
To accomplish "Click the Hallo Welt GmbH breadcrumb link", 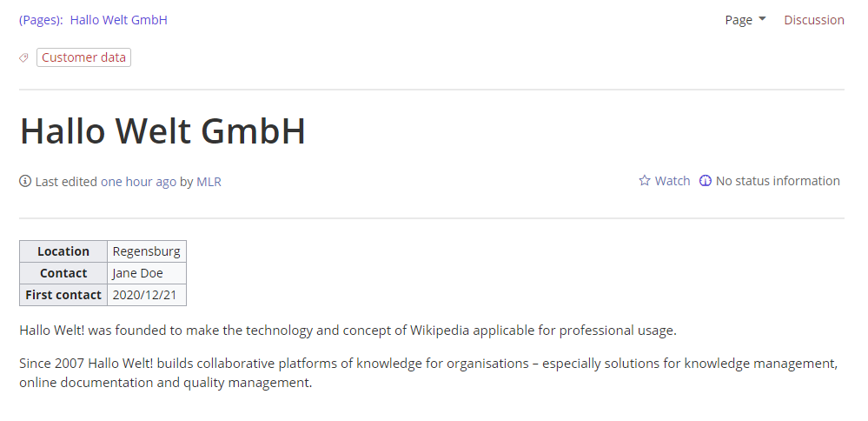I will tap(119, 20).
